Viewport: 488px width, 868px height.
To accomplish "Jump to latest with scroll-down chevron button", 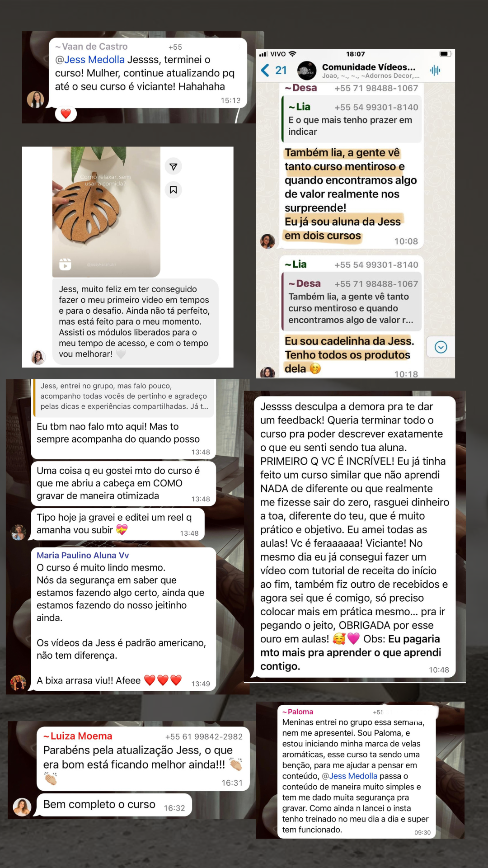I will [x=441, y=347].
